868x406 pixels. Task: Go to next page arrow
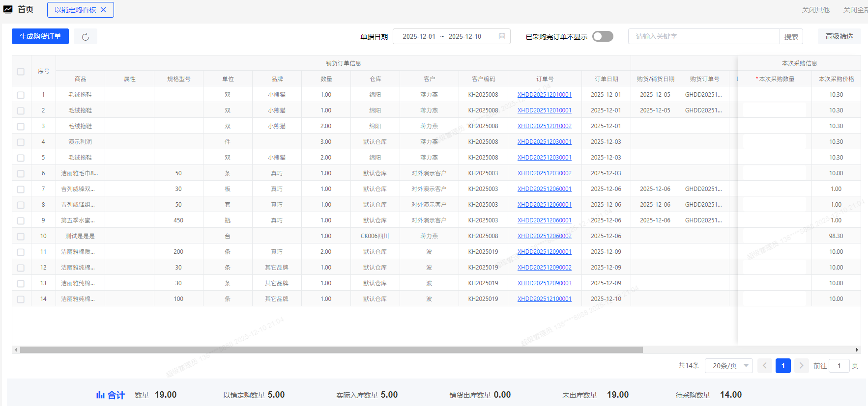[801, 366]
